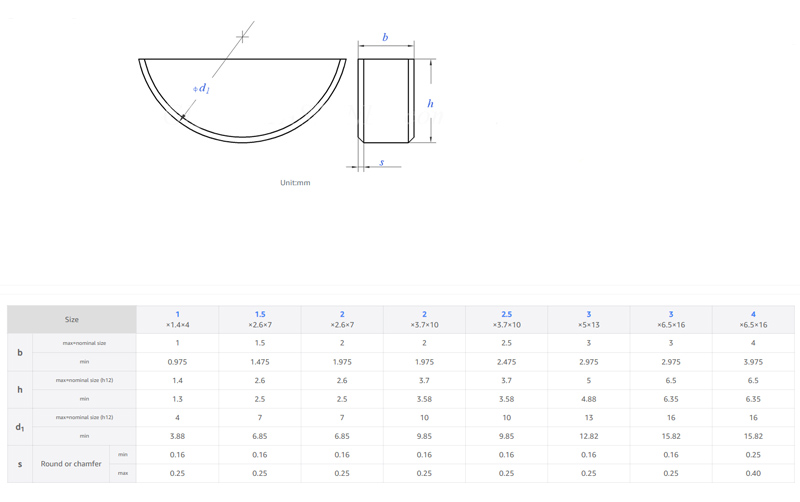Screen dimensions: 800x502
Task: Click the 0.40 s max value cell
Action: (753, 473)
